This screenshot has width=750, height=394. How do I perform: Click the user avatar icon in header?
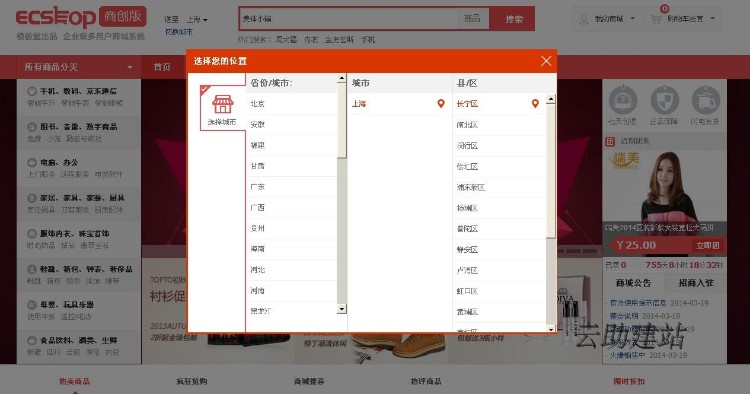coord(584,19)
